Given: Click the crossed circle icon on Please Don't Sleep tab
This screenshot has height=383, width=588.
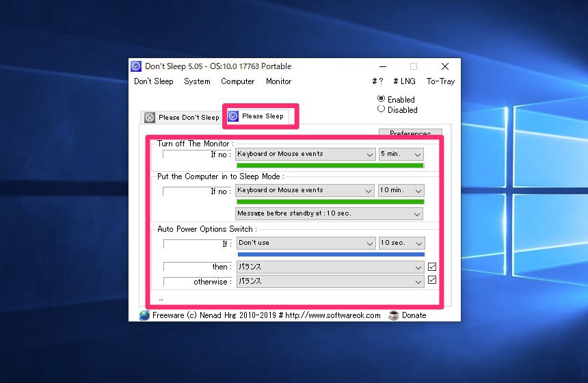Looking at the screenshot, I should [x=150, y=118].
